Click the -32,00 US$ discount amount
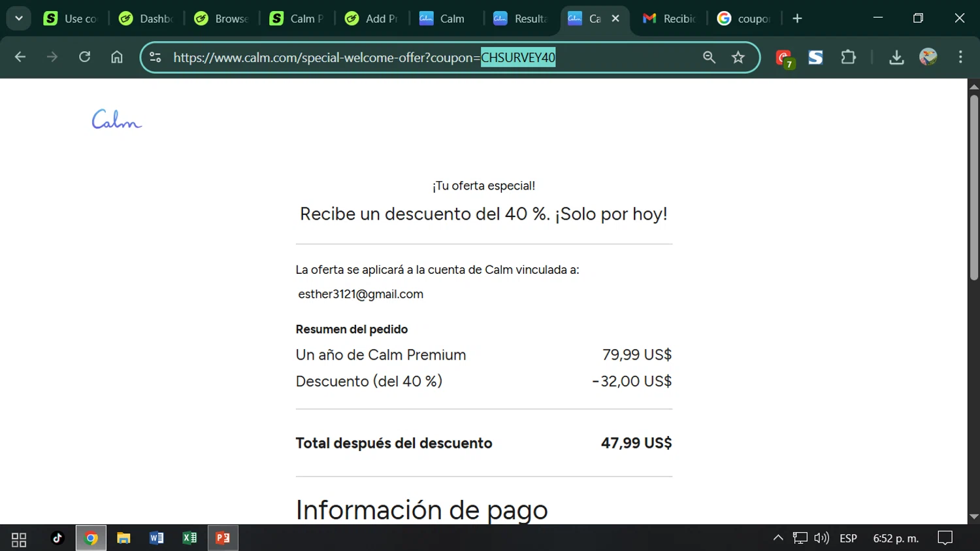 [x=632, y=381]
